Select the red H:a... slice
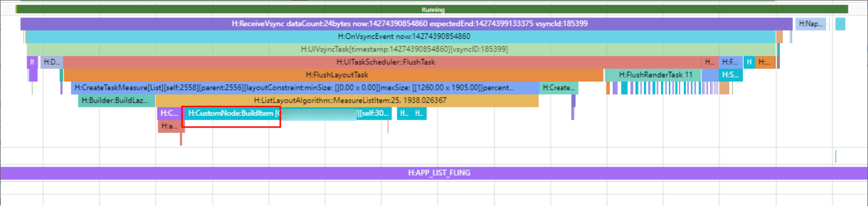Image resolution: width=868 pixels, height=206 pixels. pos(171,126)
